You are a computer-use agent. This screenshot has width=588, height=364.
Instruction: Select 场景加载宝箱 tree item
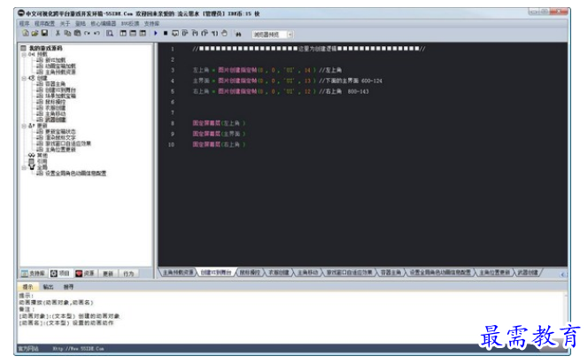pyautogui.click(x=60, y=96)
